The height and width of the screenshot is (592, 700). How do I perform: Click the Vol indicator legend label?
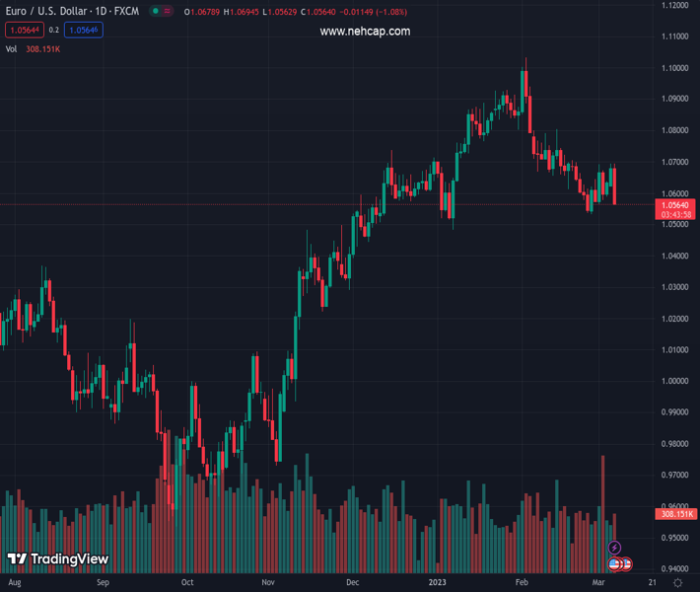point(11,48)
